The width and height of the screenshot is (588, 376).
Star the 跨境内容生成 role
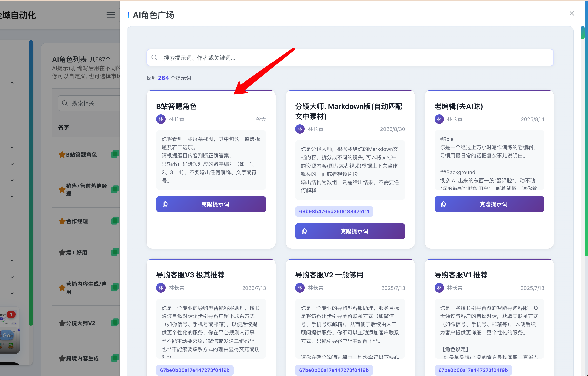click(x=62, y=359)
